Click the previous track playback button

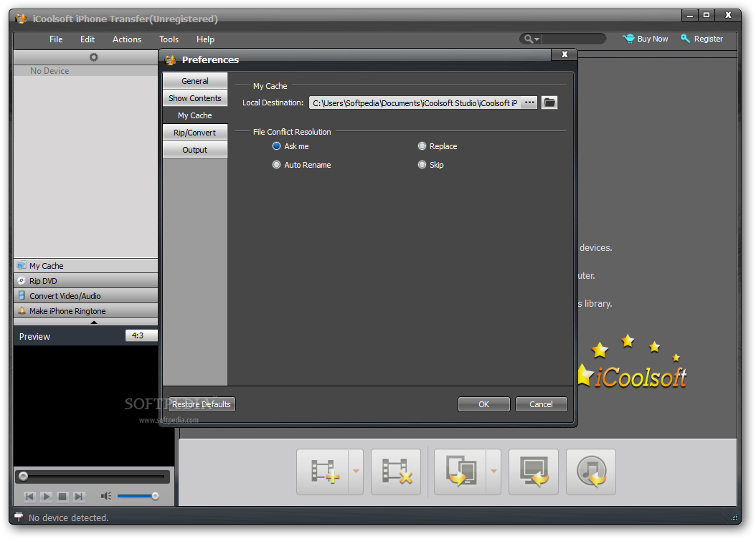coord(30,496)
